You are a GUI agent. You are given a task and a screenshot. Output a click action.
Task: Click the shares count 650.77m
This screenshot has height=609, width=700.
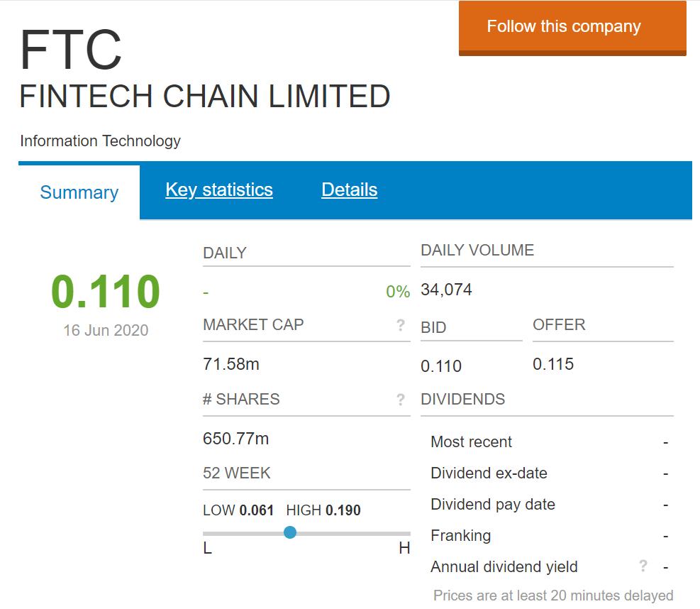pyautogui.click(x=235, y=439)
